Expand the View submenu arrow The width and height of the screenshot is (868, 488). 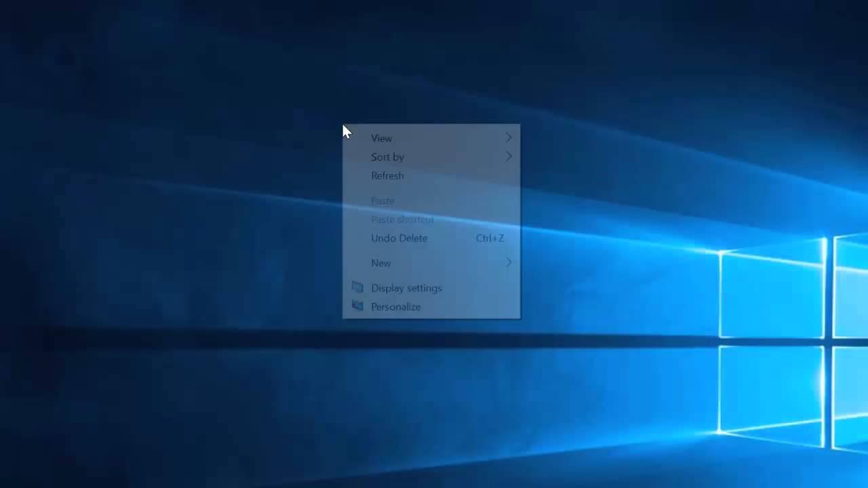pos(509,138)
